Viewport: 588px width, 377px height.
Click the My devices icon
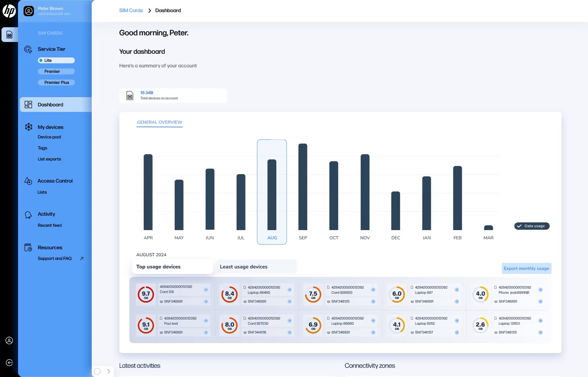point(29,127)
